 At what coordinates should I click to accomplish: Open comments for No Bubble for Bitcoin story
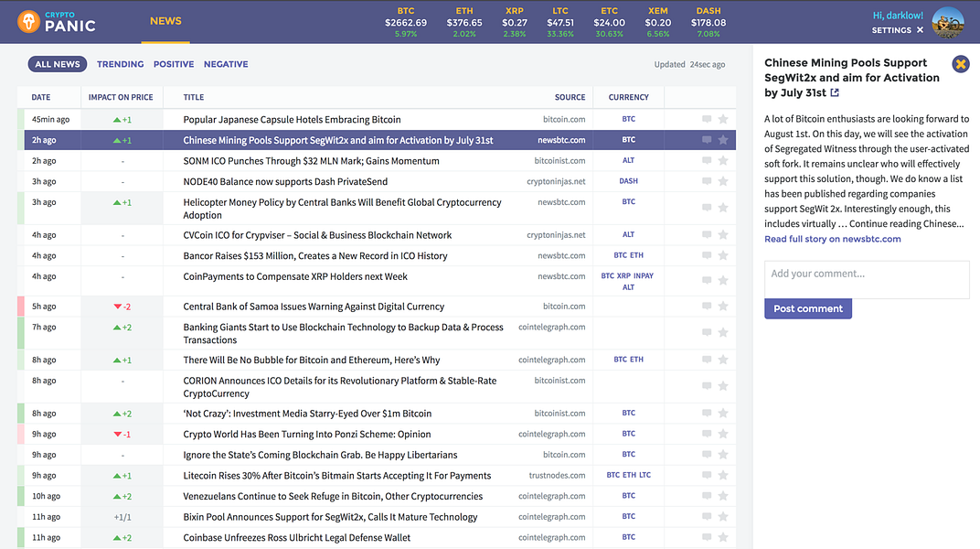pos(707,361)
